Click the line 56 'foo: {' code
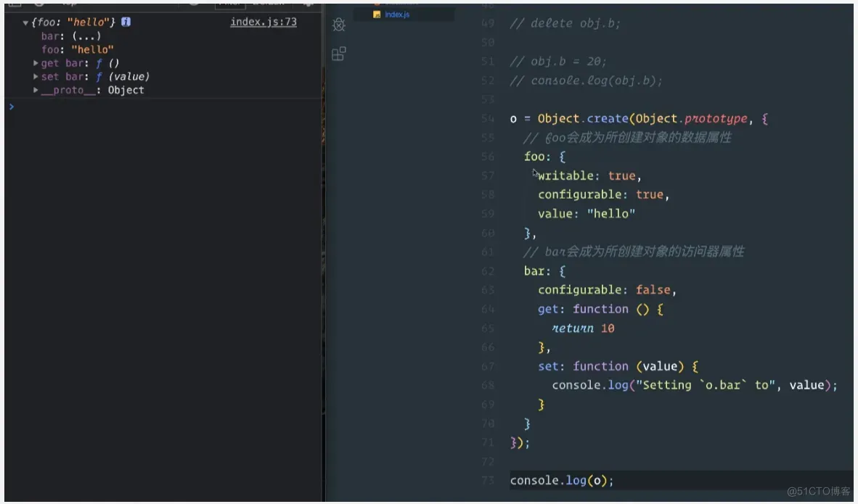858x504 pixels. (x=544, y=157)
